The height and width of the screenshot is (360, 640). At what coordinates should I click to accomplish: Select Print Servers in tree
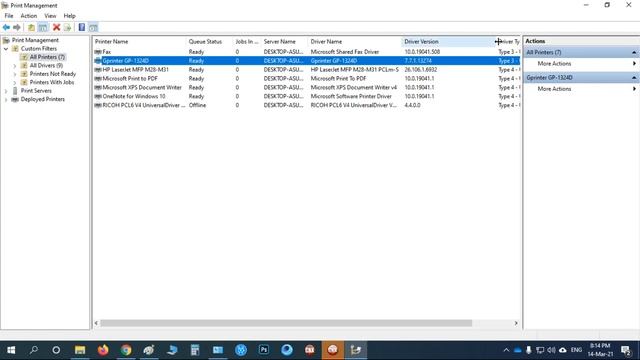(x=36, y=91)
